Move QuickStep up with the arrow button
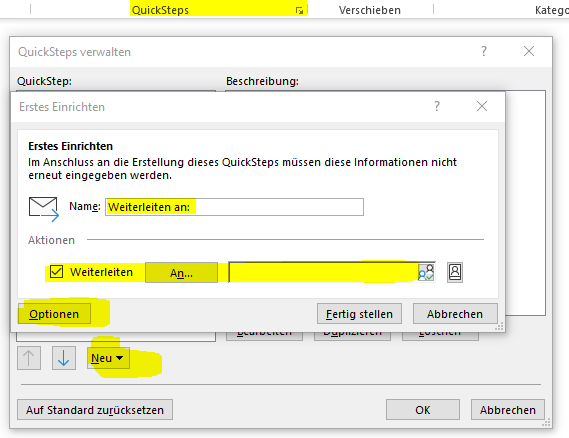 [29, 358]
